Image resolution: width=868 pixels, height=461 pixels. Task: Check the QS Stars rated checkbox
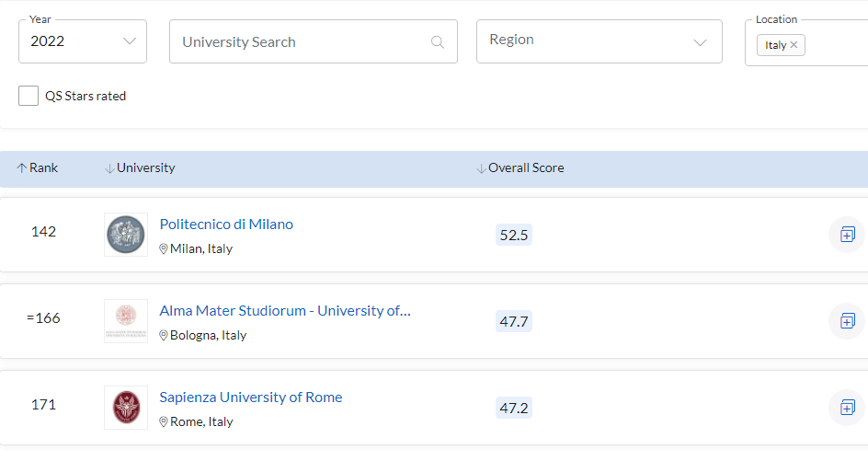pos(29,96)
